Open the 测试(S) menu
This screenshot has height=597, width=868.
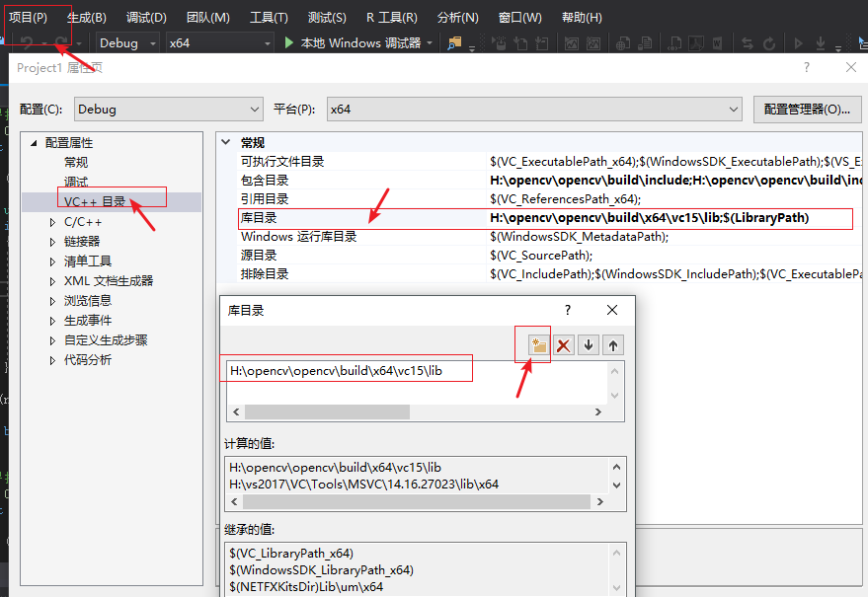[x=327, y=17]
